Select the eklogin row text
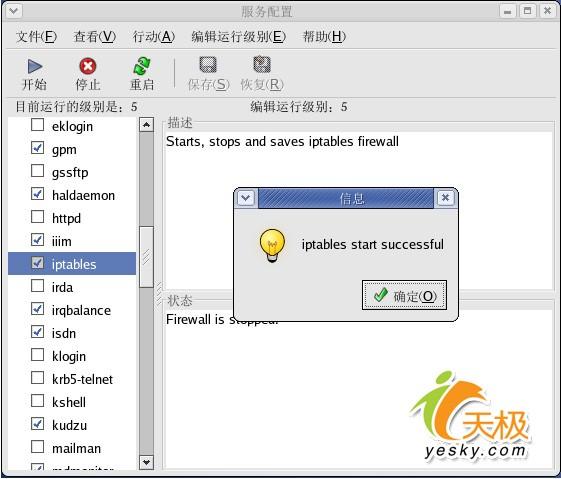561x479 pixels. [x=72, y=127]
